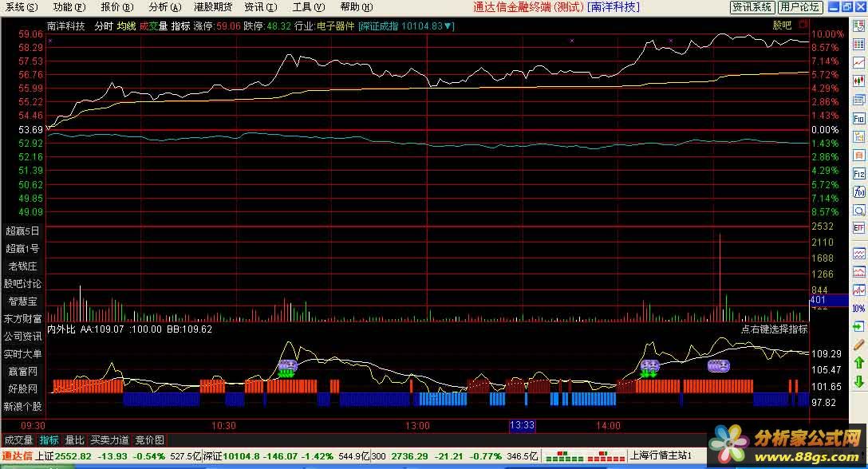Open the 报价(B) menu
The height and width of the screenshot is (469, 868).
[117, 7]
